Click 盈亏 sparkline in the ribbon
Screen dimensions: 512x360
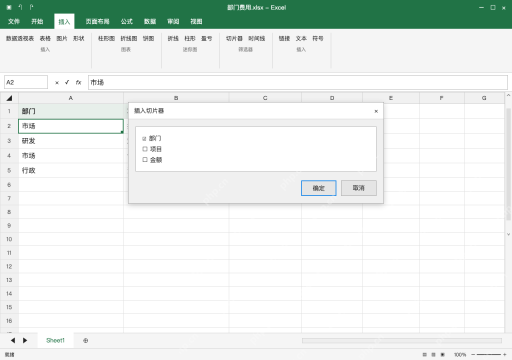pyautogui.click(x=206, y=39)
